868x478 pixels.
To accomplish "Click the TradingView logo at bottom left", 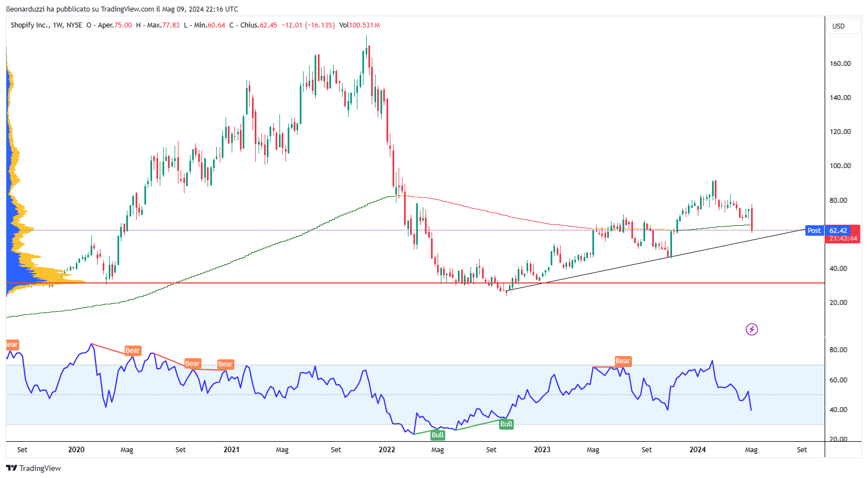I will point(33,468).
